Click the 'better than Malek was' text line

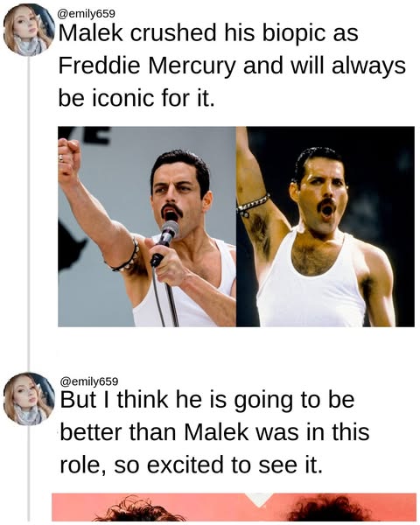click(214, 432)
